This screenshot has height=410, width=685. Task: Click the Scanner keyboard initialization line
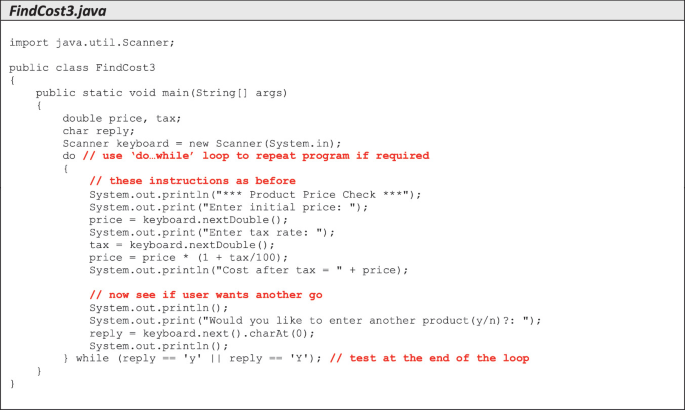tap(198, 144)
